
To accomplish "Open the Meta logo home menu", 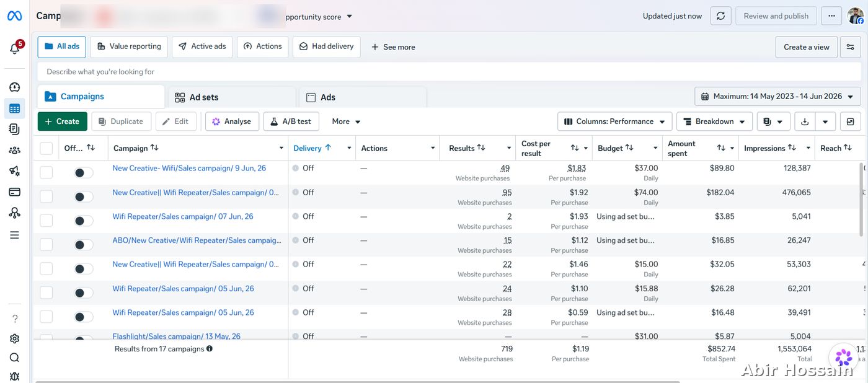I will pos(14,16).
